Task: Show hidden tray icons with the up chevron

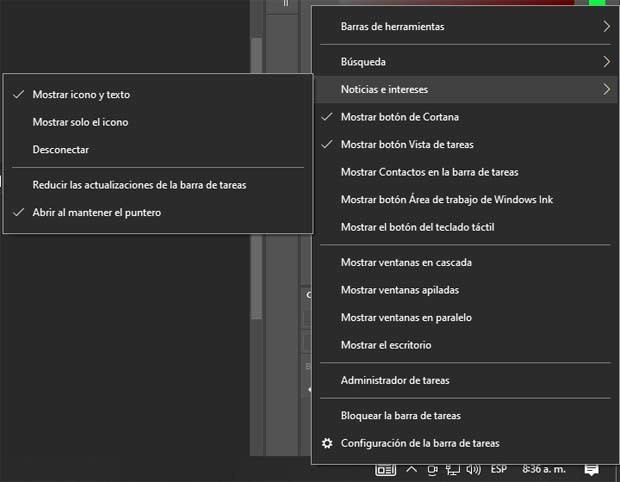Action: (412, 469)
